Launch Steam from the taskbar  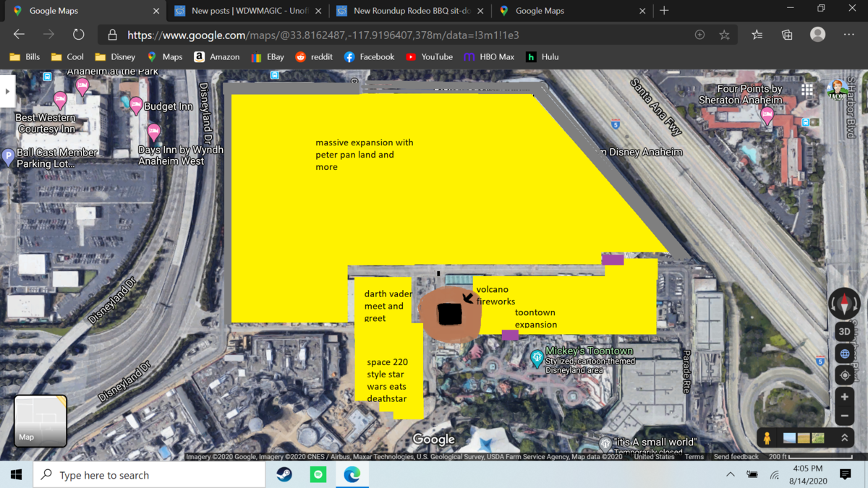(x=284, y=475)
